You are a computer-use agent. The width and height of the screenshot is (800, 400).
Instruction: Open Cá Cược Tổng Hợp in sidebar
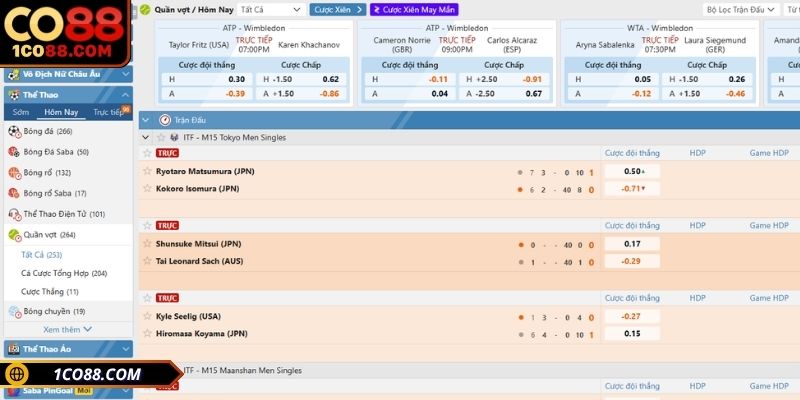click(64, 273)
